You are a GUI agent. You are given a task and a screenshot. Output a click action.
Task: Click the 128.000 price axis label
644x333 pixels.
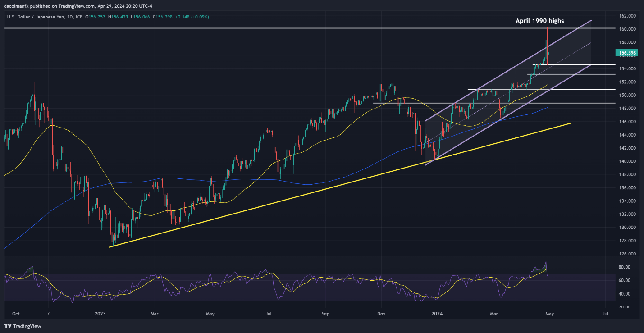point(628,241)
